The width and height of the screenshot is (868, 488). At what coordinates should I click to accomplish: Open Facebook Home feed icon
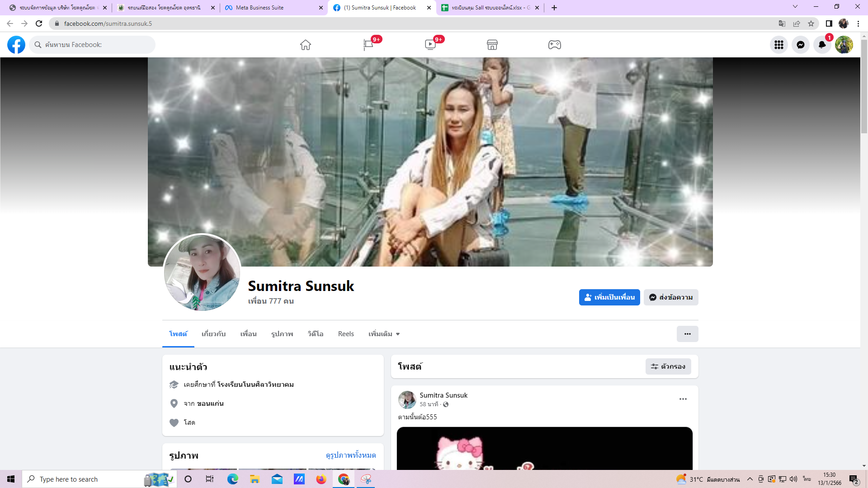306,45
